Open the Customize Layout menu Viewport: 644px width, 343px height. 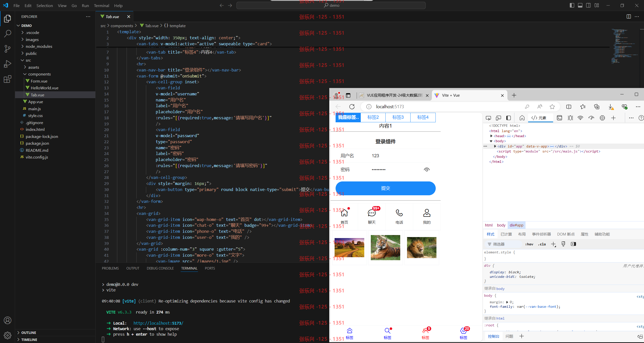point(597,5)
